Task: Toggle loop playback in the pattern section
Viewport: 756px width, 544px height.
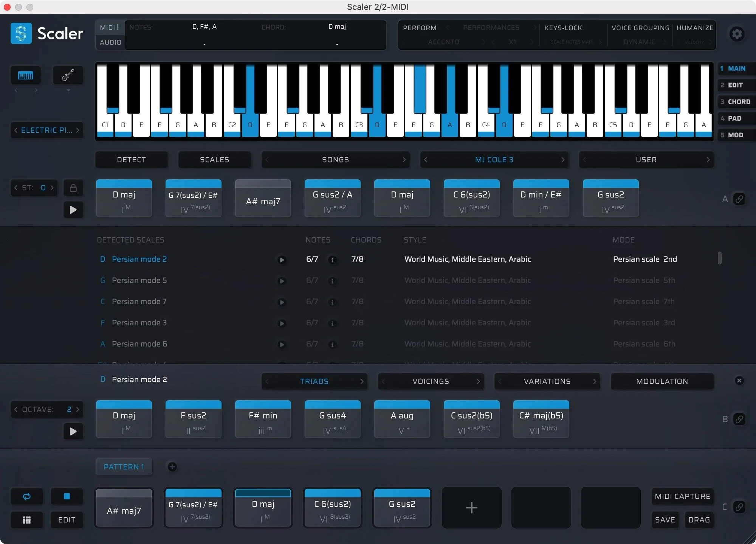Action: 26,497
